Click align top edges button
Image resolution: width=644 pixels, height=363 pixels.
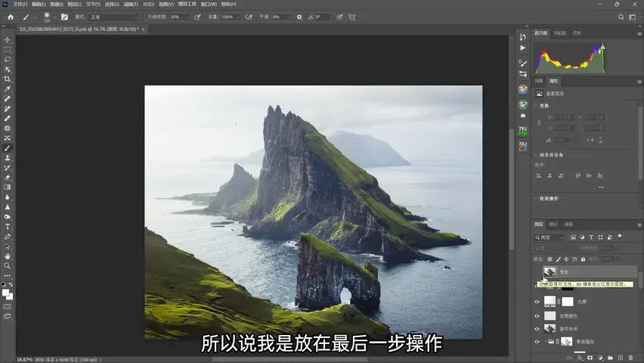click(578, 175)
